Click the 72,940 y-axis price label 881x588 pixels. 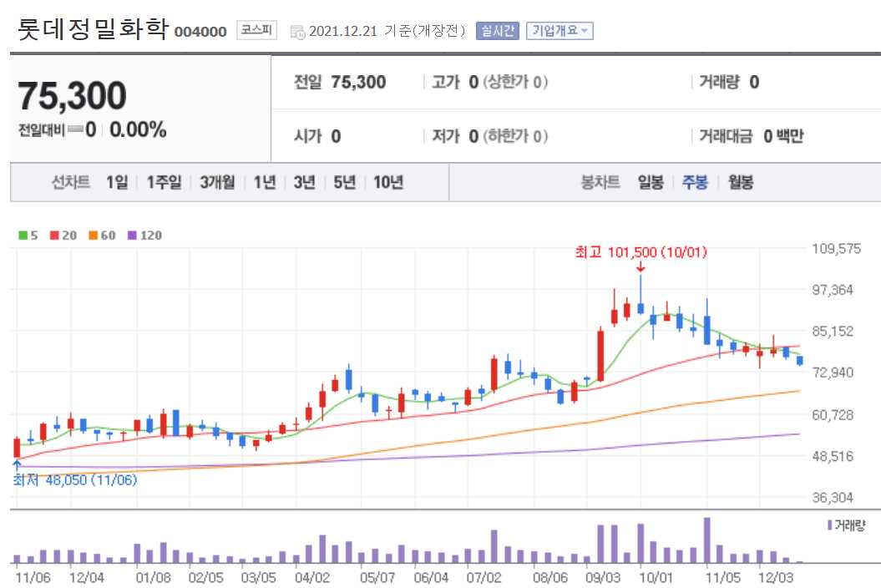(833, 373)
